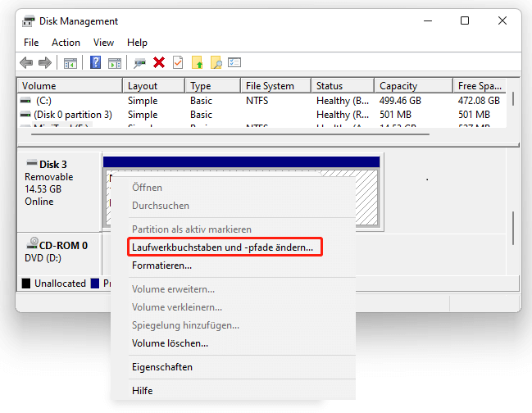Click the (C:) volume drive icon
The height and width of the screenshot is (413, 532).
(25, 101)
